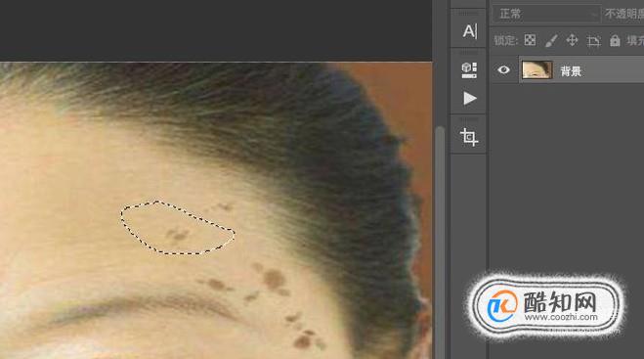Viewport: 644px width, 359px height.
Task: Open the Actions panel play icon
Action: [470, 98]
